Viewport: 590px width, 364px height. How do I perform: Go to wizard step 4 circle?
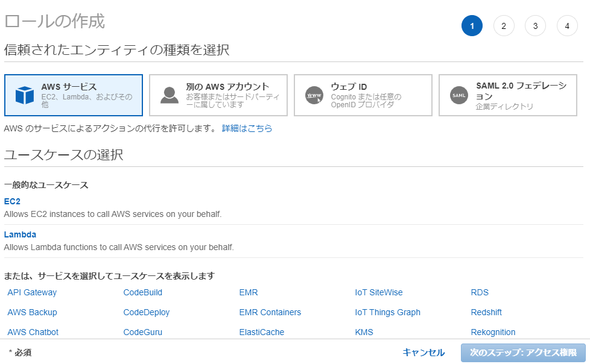click(567, 26)
